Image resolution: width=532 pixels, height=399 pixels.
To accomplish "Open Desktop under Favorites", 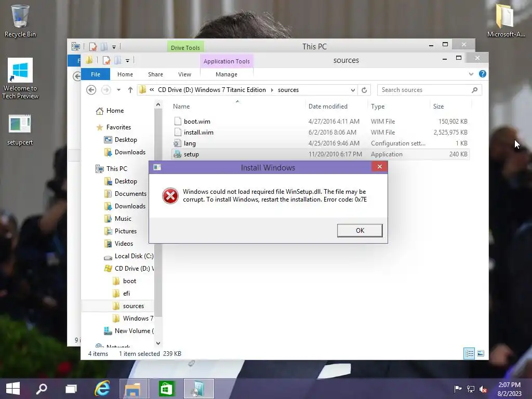I will point(126,140).
